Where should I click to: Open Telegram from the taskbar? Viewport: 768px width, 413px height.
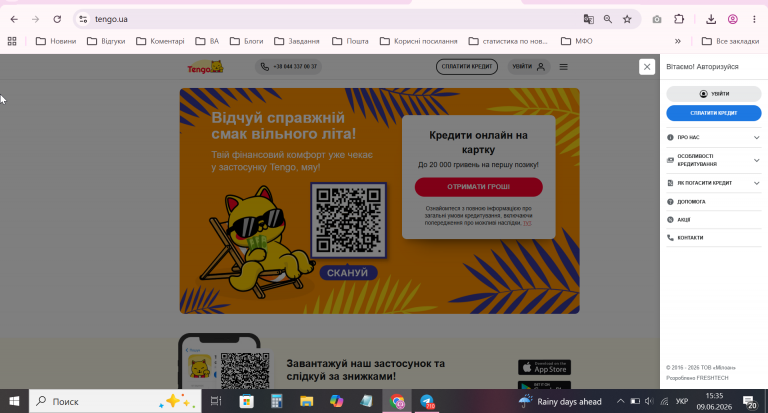pyautogui.click(x=427, y=401)
